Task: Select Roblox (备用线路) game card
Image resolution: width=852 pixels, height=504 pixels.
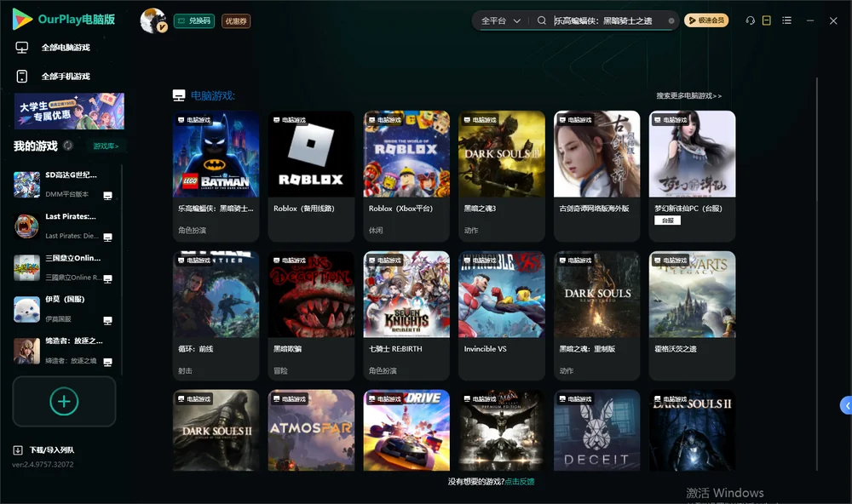Action: pyautogui.click(x=311, y=176)
